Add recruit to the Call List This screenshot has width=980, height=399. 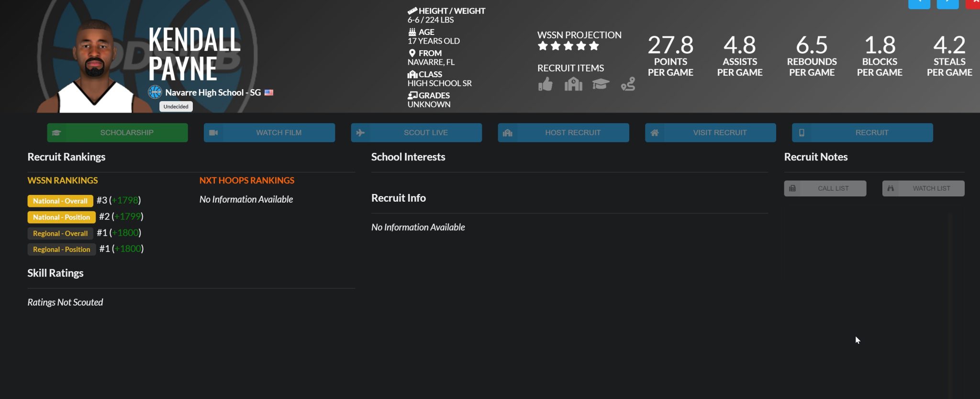coord(825,188)
